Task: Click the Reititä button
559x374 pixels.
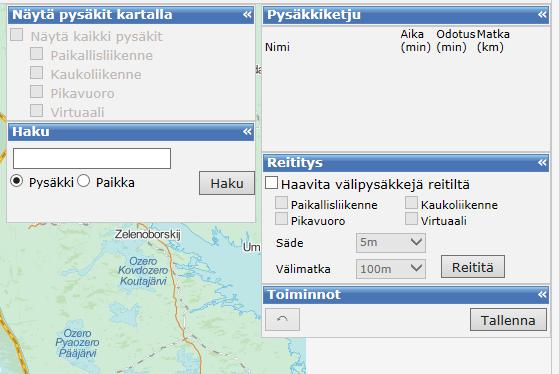Action: (x=473, y=267)
